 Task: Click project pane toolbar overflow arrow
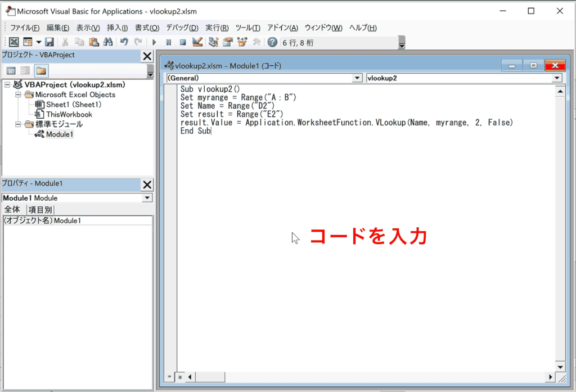click(x=150, y=71)
